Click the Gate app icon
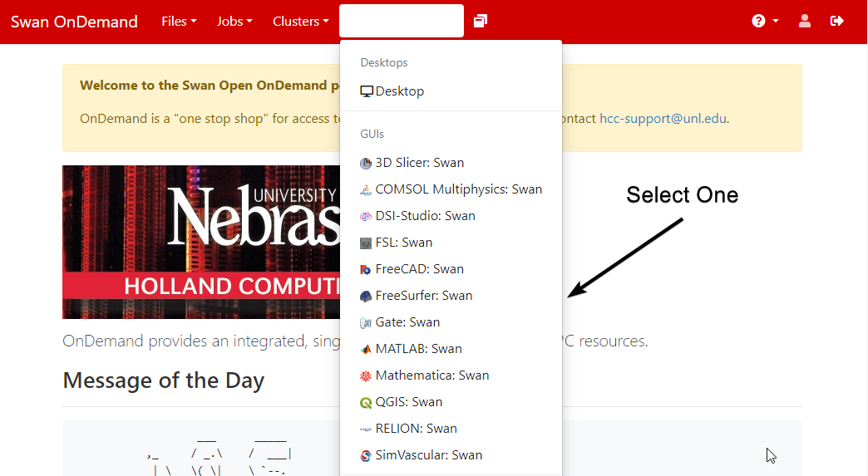The width and height of the screenshot is (868, 476). click(x=366, y=322)
